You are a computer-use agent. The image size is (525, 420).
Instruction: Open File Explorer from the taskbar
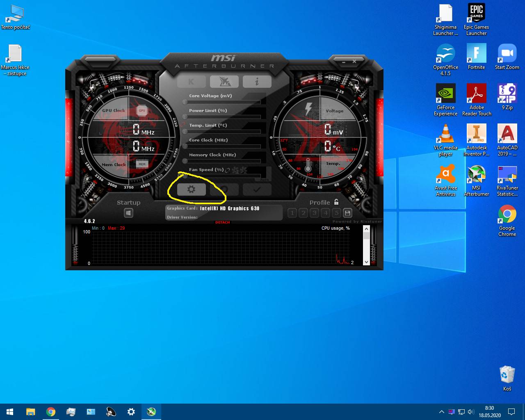(30, 412)
